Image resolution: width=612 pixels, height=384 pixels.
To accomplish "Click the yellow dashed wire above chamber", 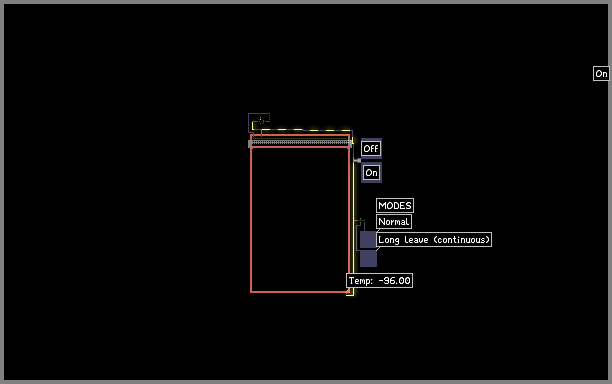I will [x=302, y=130].
